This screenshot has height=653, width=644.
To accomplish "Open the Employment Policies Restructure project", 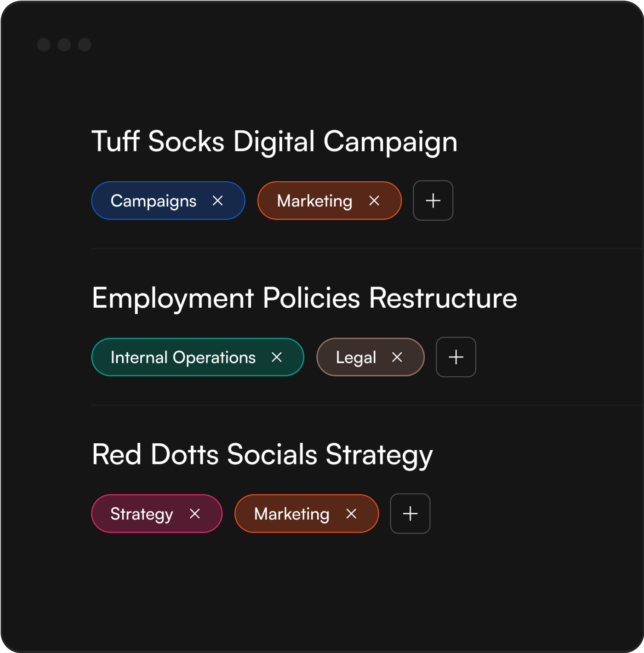I will 304,298.
